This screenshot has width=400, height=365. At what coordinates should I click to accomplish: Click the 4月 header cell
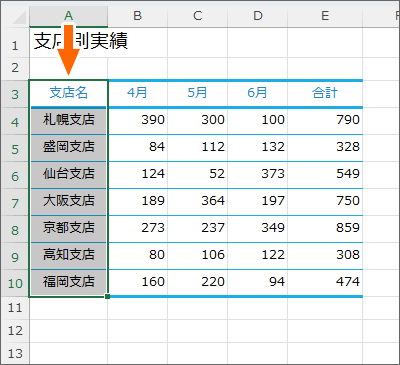pyautogui.click(x=138, y=93)
